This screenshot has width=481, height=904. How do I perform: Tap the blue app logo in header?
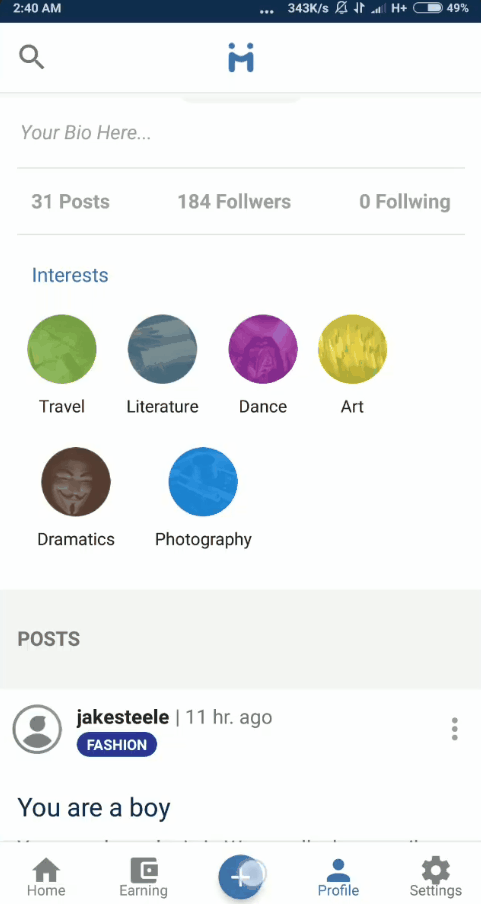tap(241, 57)
